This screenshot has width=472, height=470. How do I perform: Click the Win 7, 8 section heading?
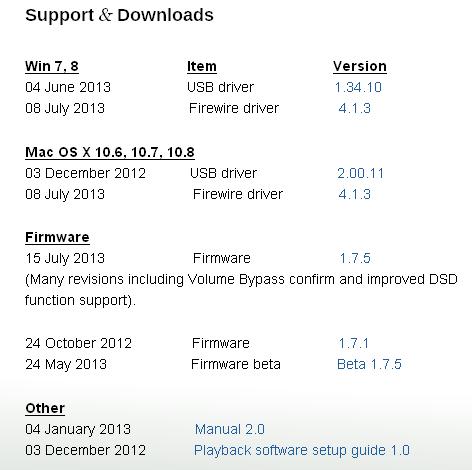click(x=52, y=66)
